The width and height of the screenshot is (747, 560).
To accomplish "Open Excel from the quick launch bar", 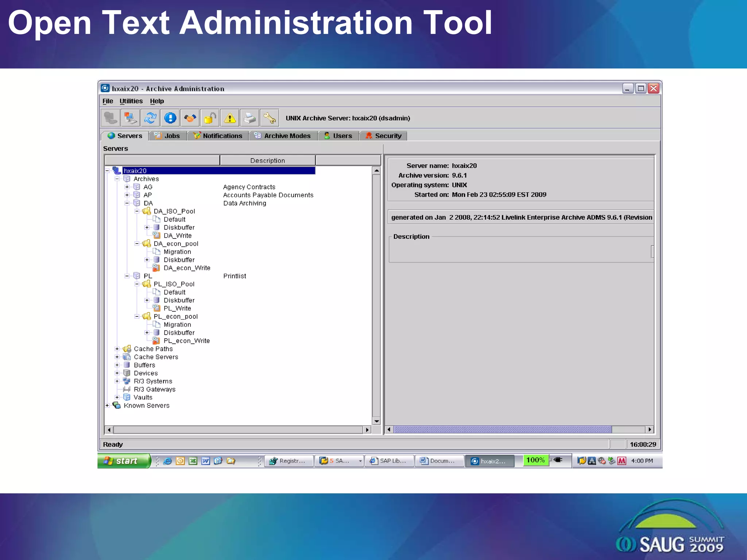I will click(193, 461).
